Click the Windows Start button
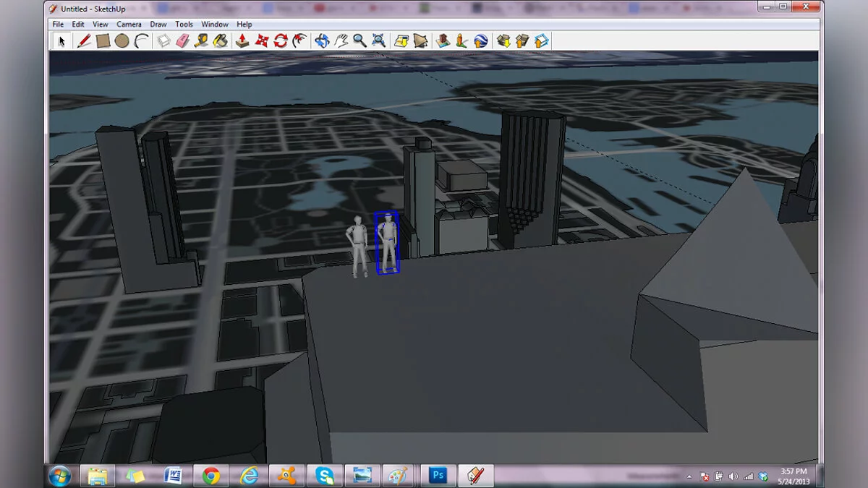The width and height of the screenshot is (868, 488). pyautogui.click(x=59, y=475)
